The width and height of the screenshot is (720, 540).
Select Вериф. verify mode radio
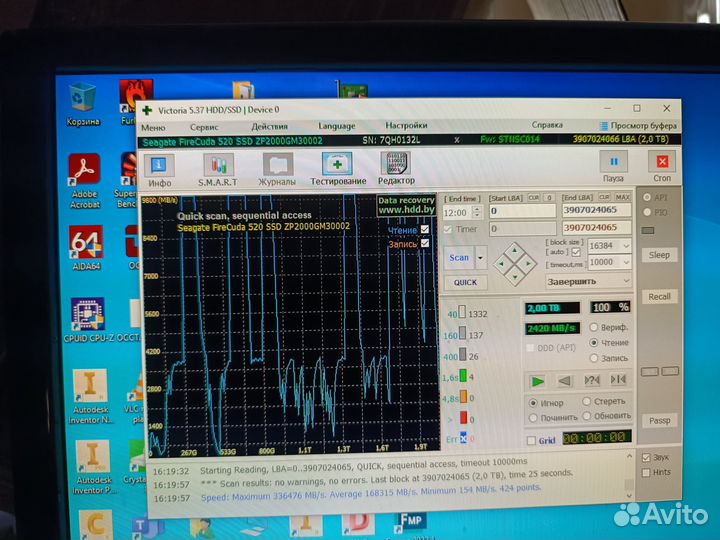click(x=593, y=327)
